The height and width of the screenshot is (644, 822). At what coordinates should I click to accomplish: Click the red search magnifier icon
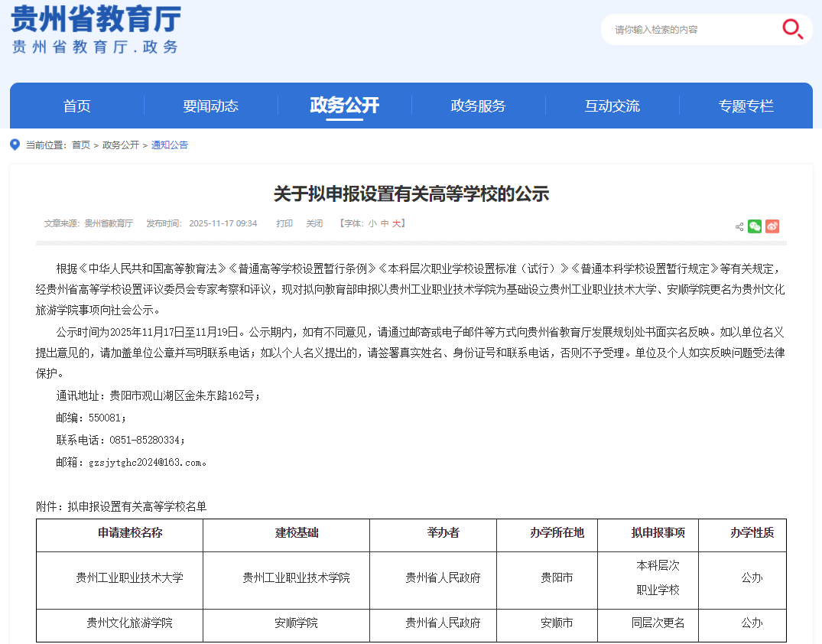click(792, 29)
